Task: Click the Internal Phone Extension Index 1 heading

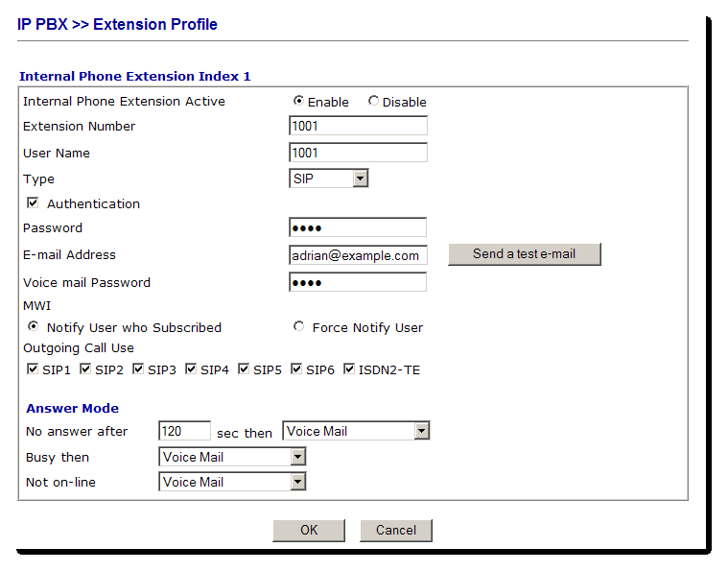Action: pyautogui.click(x=134, y=76)
